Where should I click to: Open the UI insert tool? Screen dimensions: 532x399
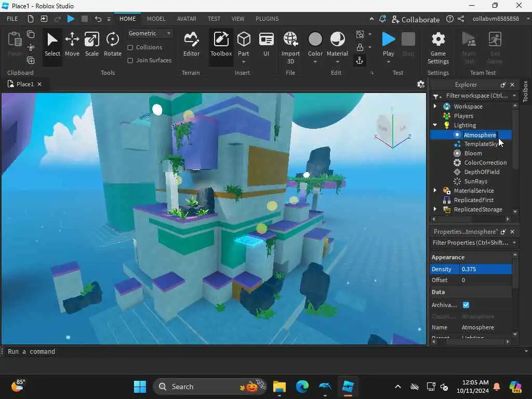coord(267,45)
